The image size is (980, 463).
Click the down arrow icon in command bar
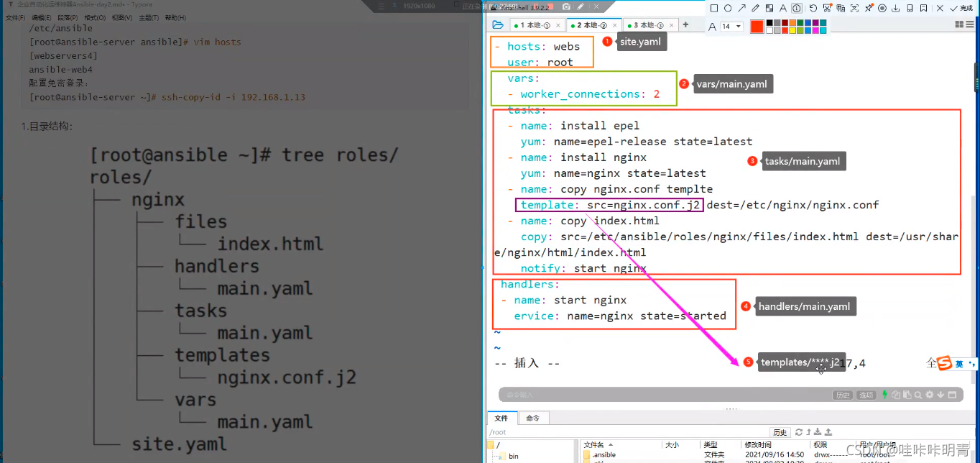coord(940,395)
